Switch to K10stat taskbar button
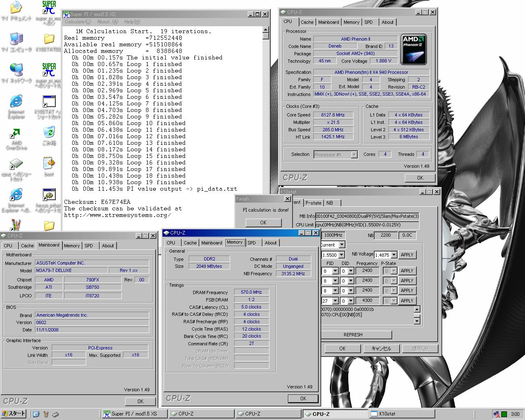The height and width of the screenshot is (420, 525). tap(402, 414)
